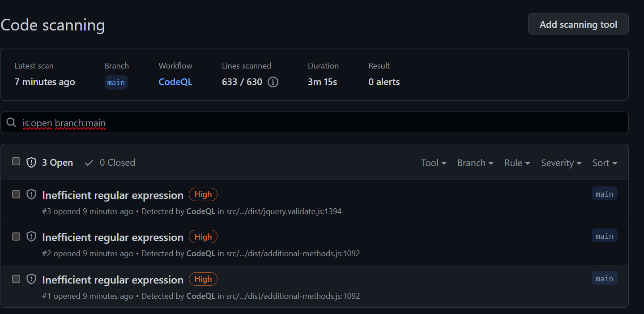Screen dimensions: 644x314
Task: Open the CodeQL workflow link
Action: click(175, 82)
